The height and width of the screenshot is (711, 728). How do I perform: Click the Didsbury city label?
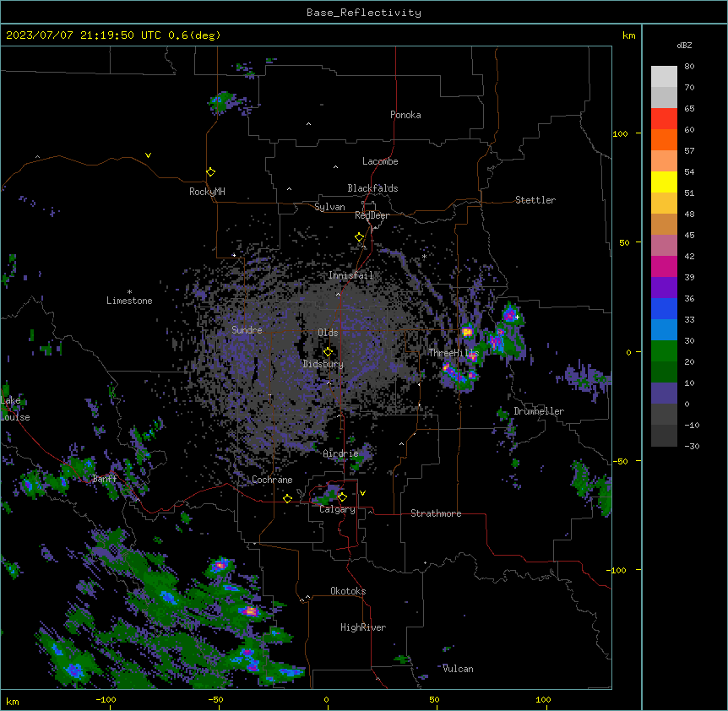point(323,364)
